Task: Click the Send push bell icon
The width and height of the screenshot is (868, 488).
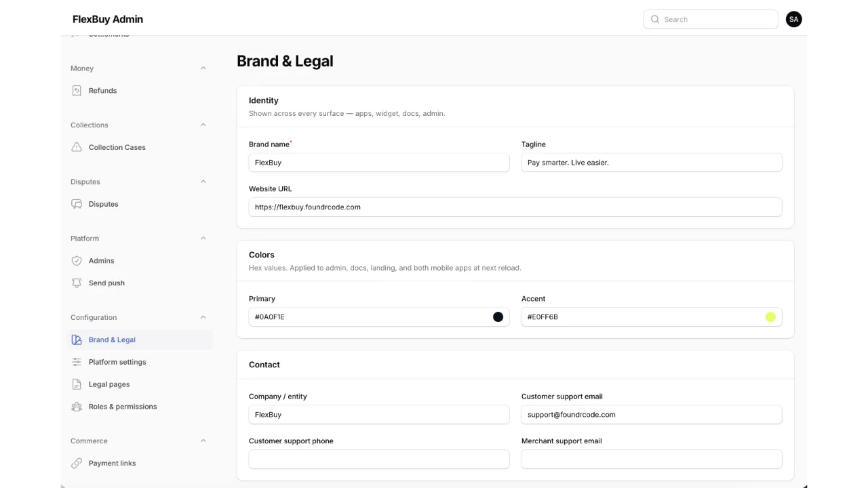Action: [x=77, y=283]
